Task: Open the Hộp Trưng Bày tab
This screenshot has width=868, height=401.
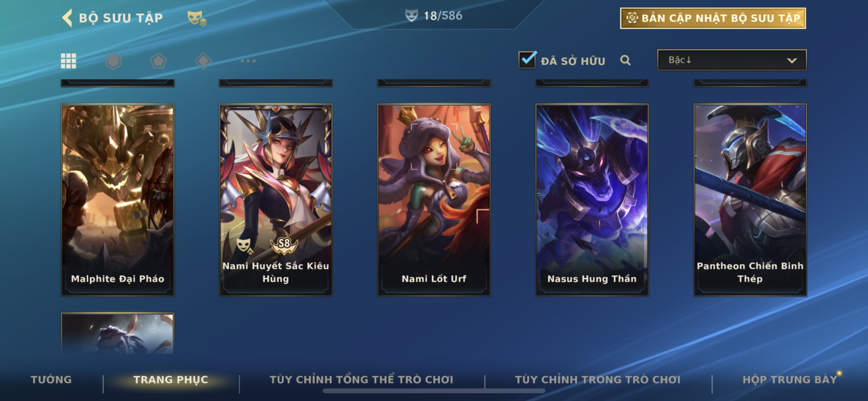Action: click(790, 379)
